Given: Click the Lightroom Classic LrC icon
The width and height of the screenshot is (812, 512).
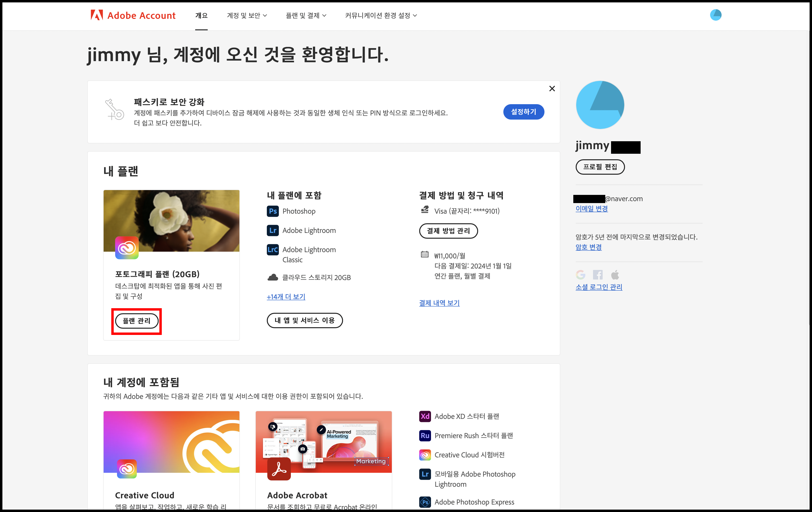Looking at the screenshot, I should click(272, 250).
